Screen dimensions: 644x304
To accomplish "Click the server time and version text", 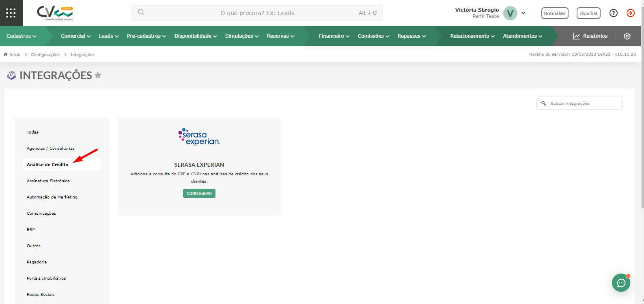I will click(582, 54).
